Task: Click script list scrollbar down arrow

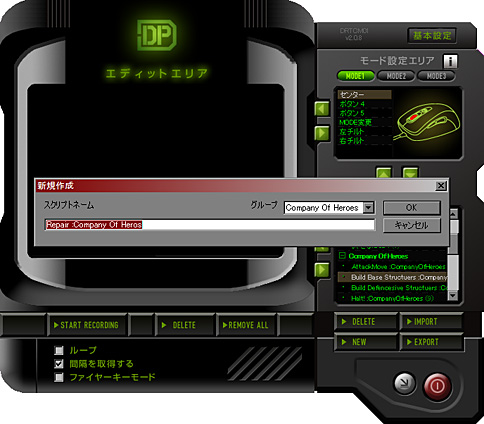Action: click(x=452, y=295)
